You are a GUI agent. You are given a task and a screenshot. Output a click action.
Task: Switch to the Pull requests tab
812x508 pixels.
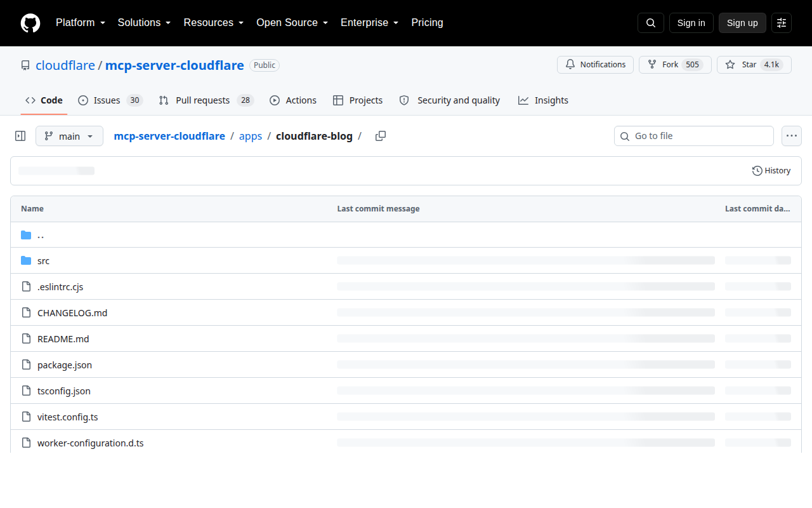tap(206, 100)
